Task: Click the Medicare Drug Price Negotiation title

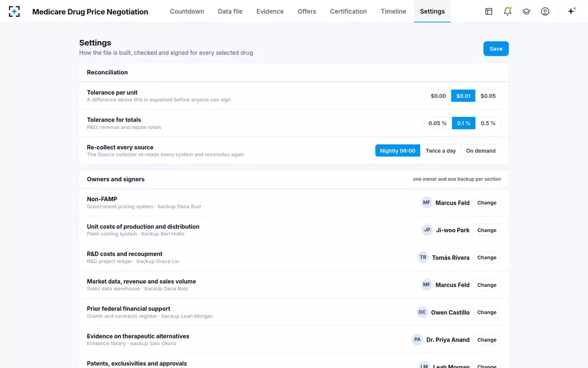Action: point(90,12)
